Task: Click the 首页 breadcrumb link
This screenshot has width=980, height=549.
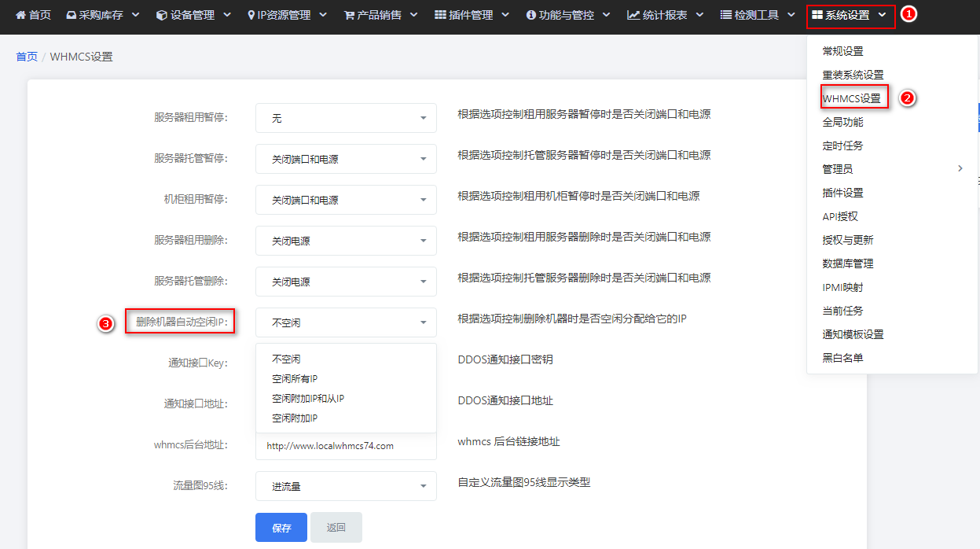Action: point(27,57)
